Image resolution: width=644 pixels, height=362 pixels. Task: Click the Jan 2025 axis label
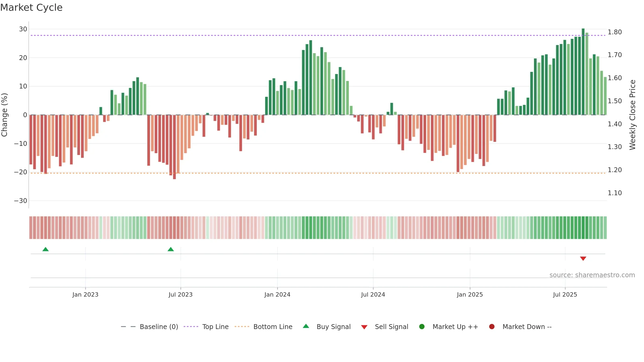470,295
